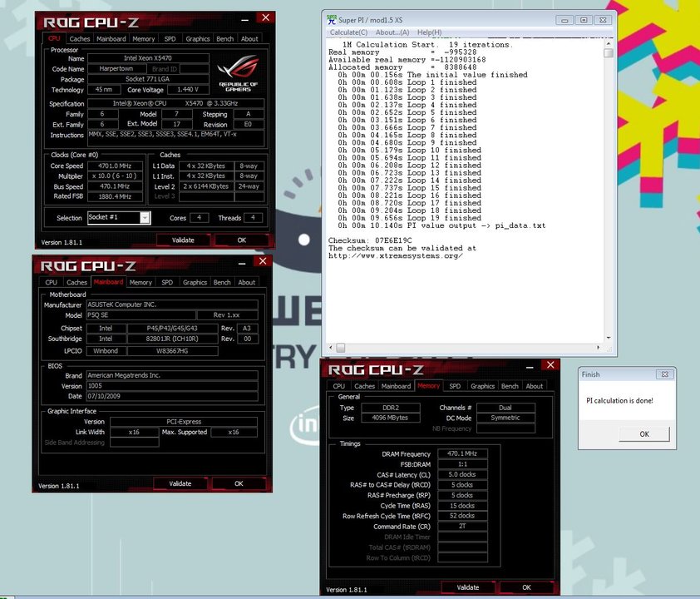Click the memory Size value 4096 MBytes
Image resolution: width=700 pixels, height=599 pixels.
[x=390, y=418]
